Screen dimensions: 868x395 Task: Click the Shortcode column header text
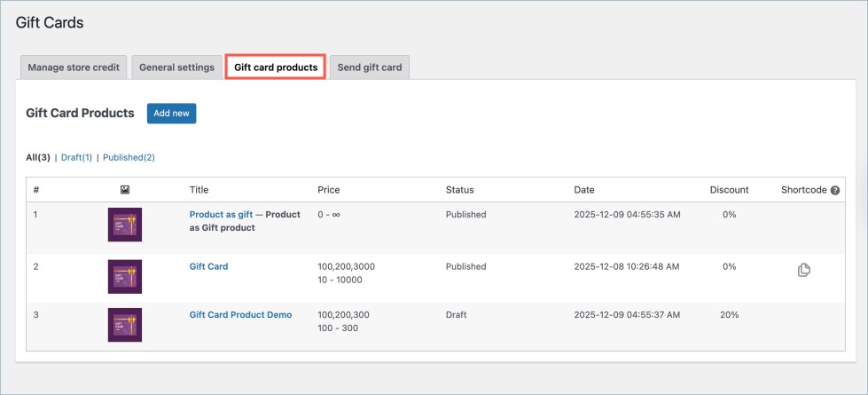click(x=804, y=190)
